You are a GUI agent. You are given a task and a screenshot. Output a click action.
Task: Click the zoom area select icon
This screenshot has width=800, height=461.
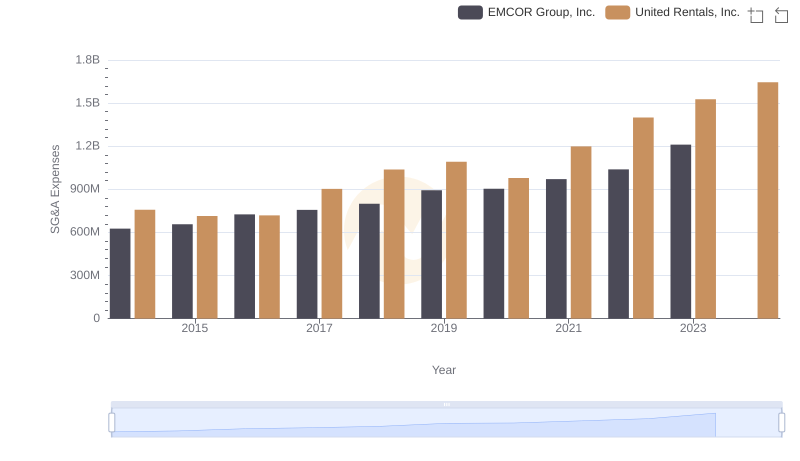[x=756, y=15]
